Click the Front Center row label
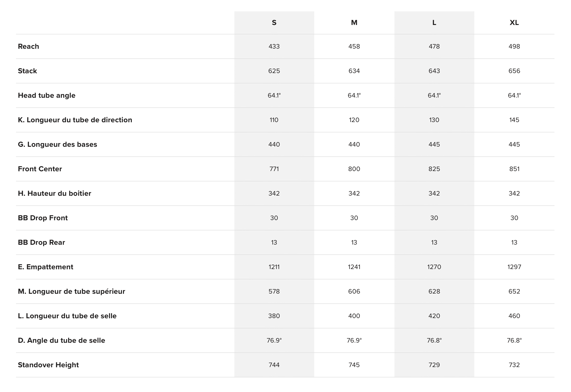Image resolution: width=571 pixels, height=392 pixels. pyautogui.click(x=40, y=169)
